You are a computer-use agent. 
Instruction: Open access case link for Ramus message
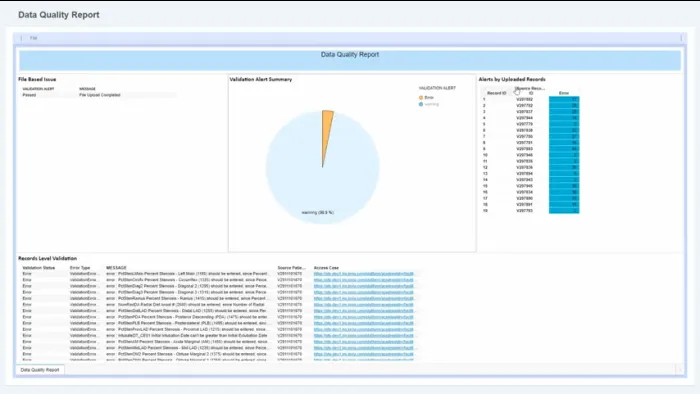(364, 299)
